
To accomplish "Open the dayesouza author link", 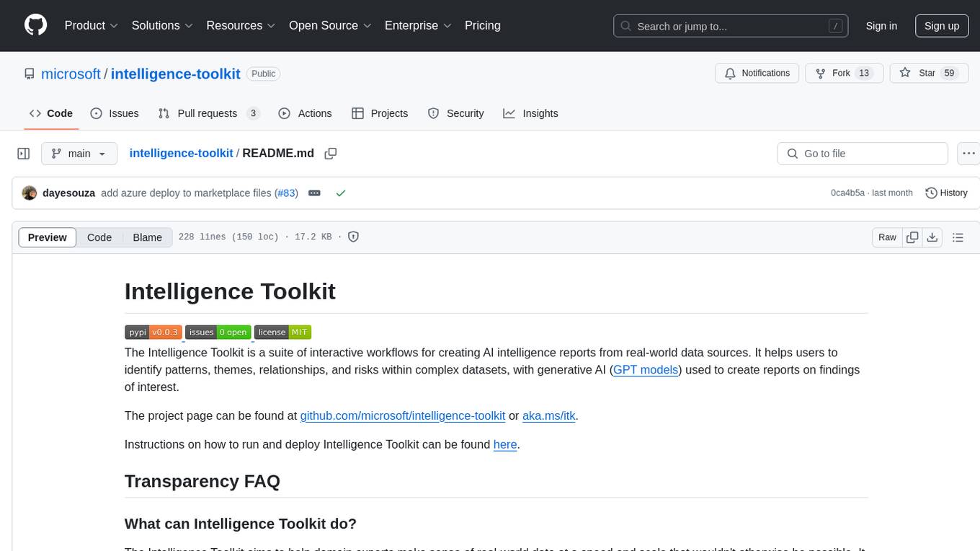I will coord(69,193).
